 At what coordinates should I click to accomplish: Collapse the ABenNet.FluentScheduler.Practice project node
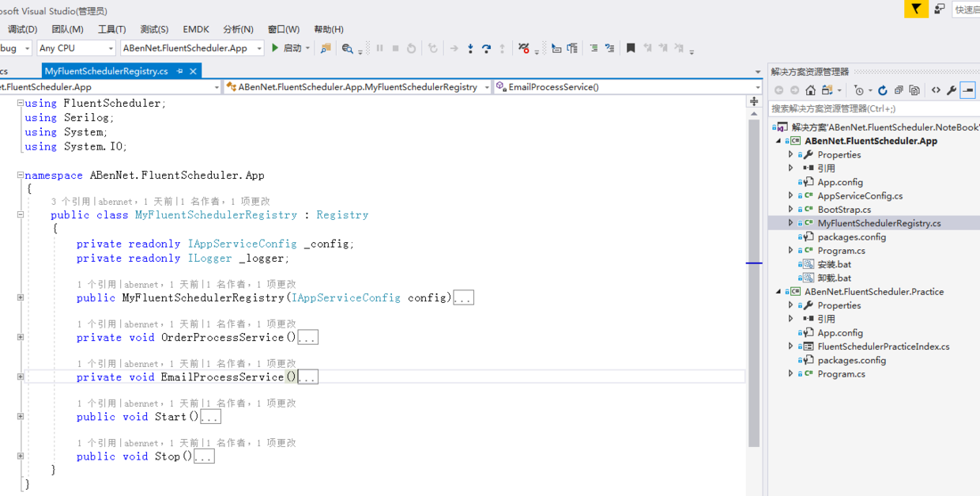tap(778, 292)
